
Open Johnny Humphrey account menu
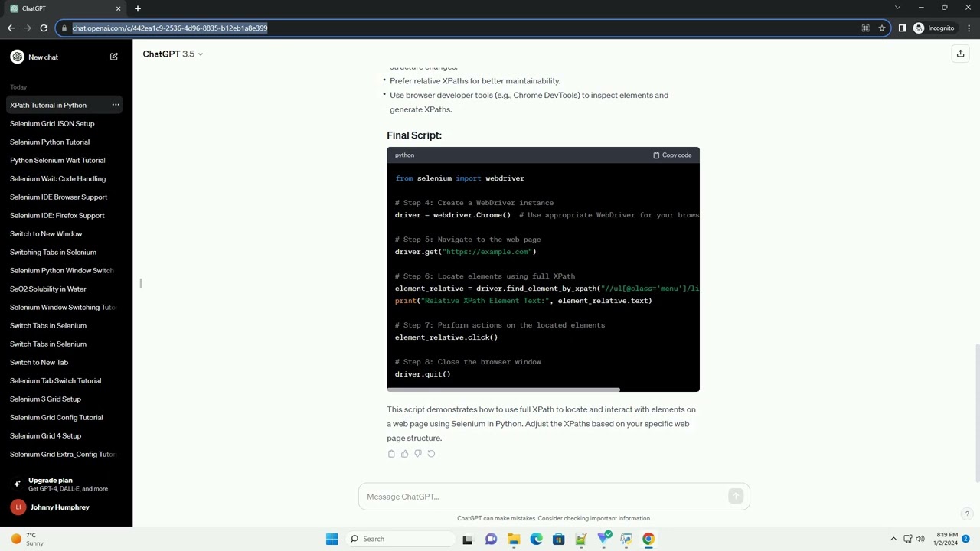[x=64, y=507]
